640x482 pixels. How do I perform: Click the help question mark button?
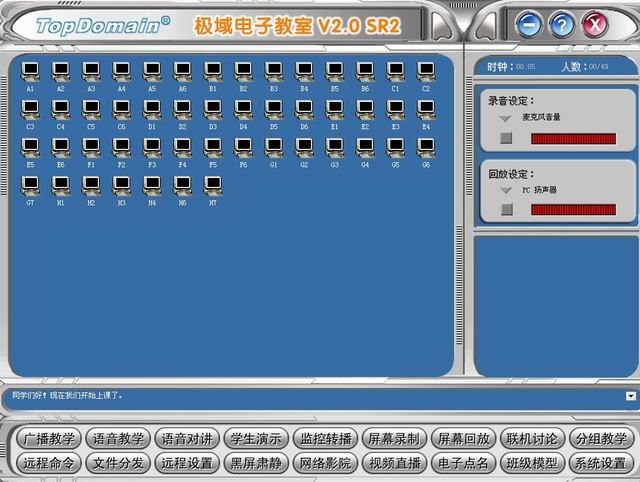point(562,23)
